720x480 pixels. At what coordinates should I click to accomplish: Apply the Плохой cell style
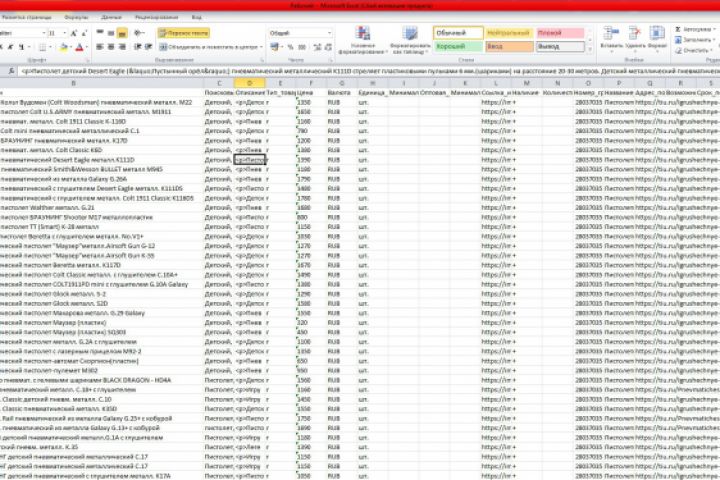pyautogui.click(x=560, y=33)
